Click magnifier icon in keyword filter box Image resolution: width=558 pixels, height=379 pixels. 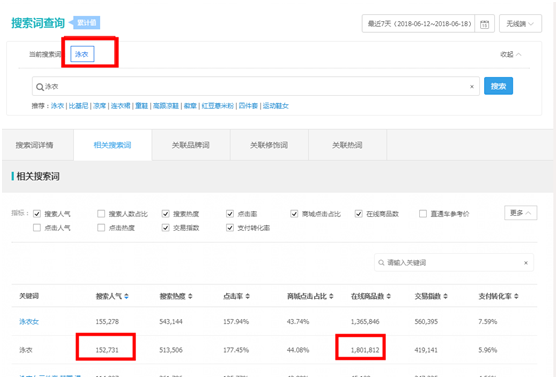point(381,263)
